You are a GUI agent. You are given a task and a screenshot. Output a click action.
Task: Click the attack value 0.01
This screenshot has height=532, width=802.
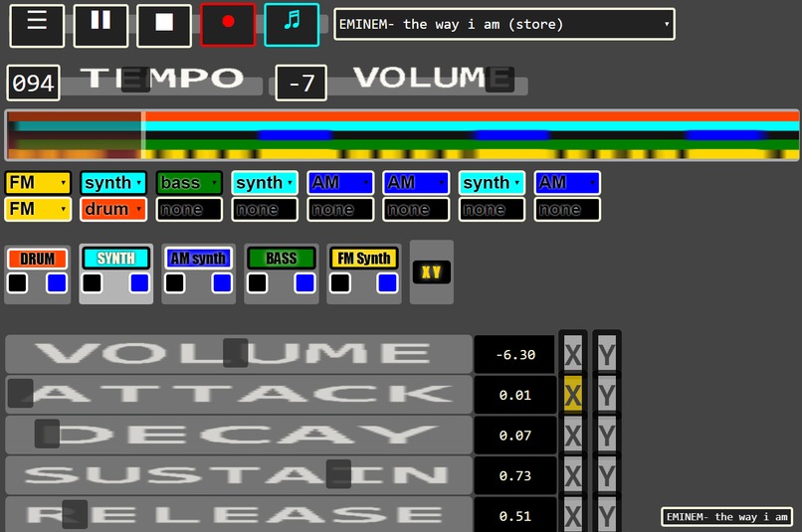pyautogui.click(x=514, y=395)
